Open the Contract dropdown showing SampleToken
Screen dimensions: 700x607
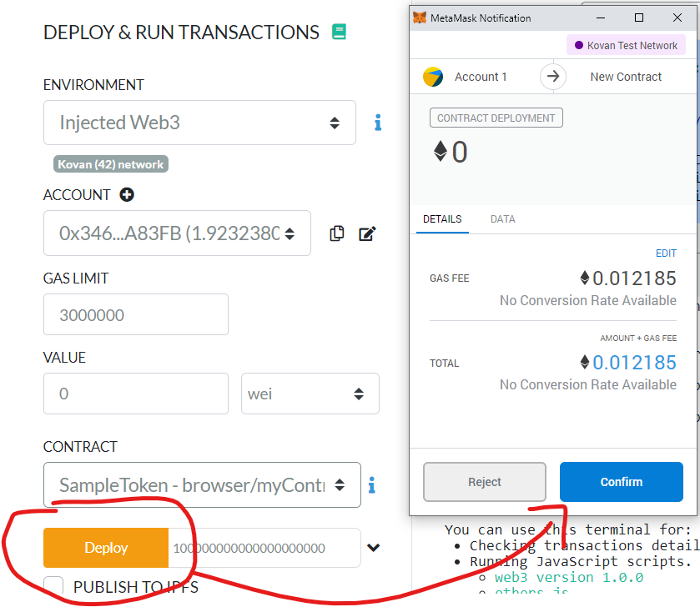(x=202, y=484)
